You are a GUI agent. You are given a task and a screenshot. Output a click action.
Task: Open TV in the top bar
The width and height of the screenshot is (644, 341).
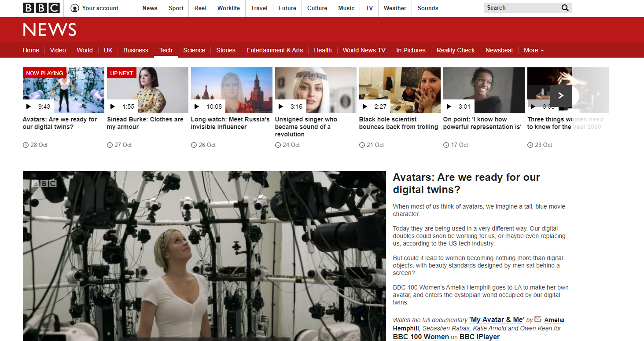coord(369,8)
